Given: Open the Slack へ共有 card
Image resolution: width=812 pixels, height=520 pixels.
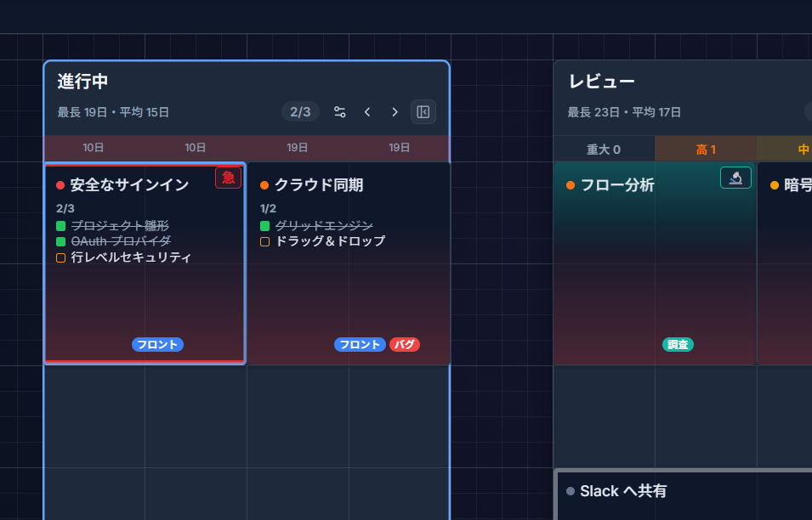Looking at the screenshot, I should [x=684, y=495].
